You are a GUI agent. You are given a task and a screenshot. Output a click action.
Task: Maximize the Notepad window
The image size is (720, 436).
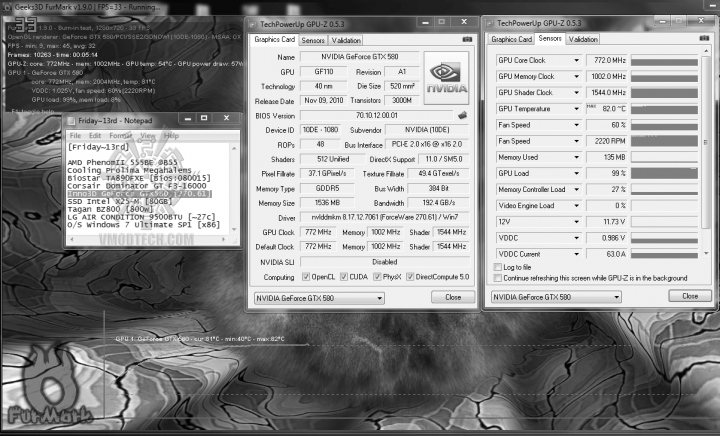(x=204, y=118)
